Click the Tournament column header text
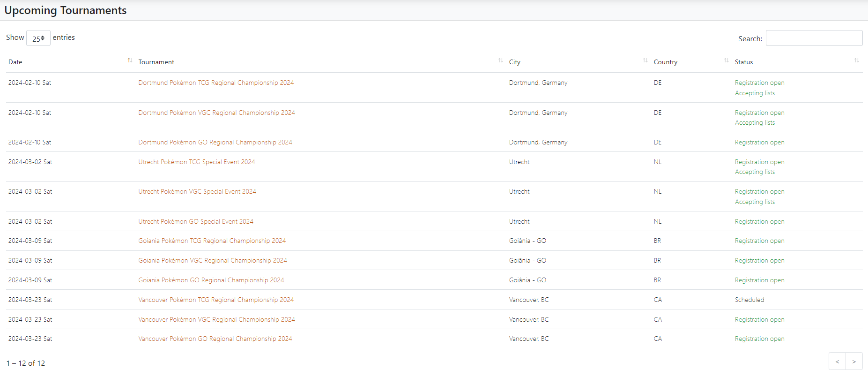 (x=156, y=62)
